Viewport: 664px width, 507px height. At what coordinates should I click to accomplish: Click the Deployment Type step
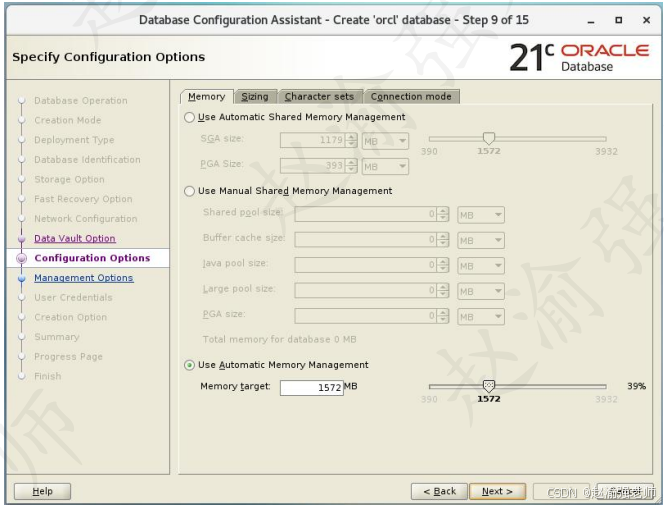[74, 140]
